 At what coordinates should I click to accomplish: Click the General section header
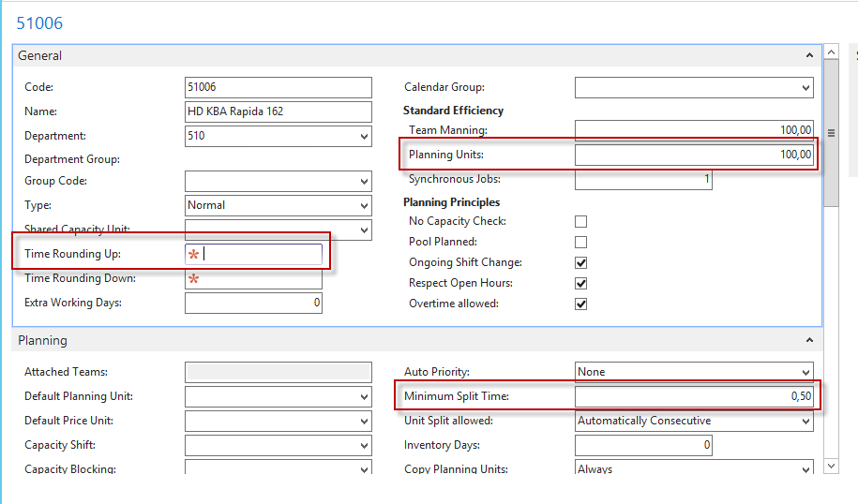(x=417, y=56)
